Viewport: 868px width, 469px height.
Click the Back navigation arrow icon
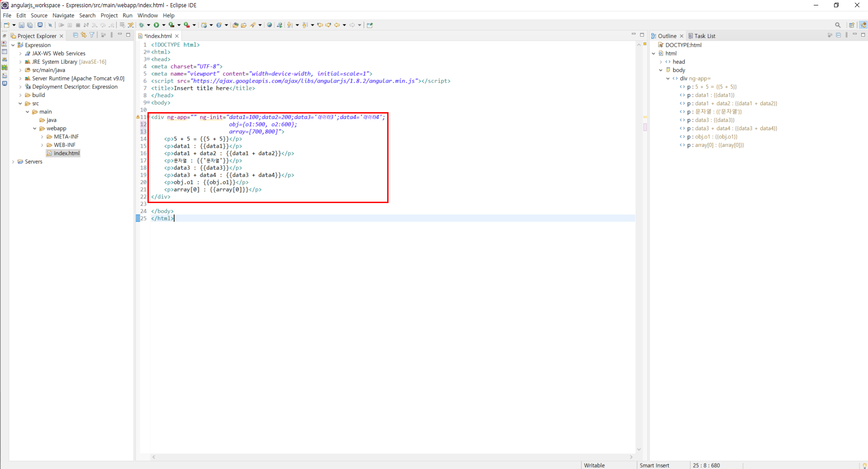(x=337, y=25)
